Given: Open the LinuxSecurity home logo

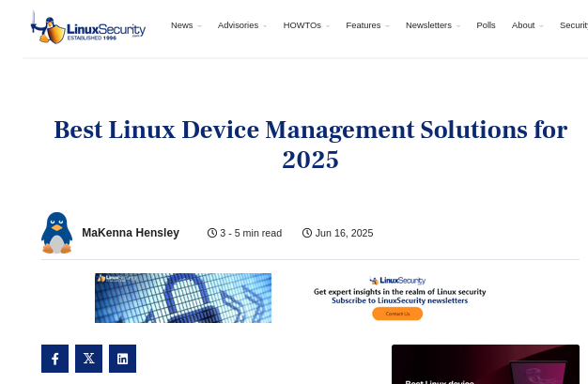Looking at the screenshot, I should click(88, 27).
